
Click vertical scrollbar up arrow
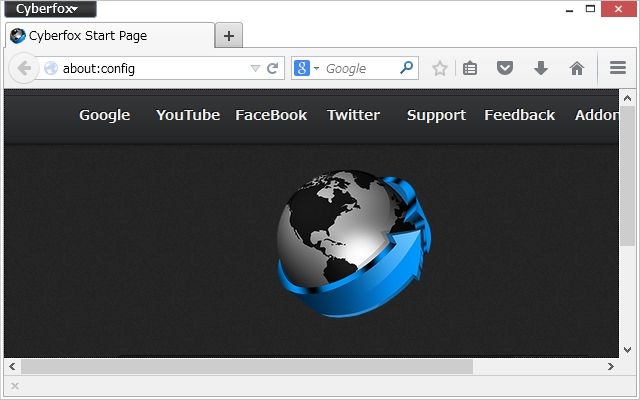point(627,98)
